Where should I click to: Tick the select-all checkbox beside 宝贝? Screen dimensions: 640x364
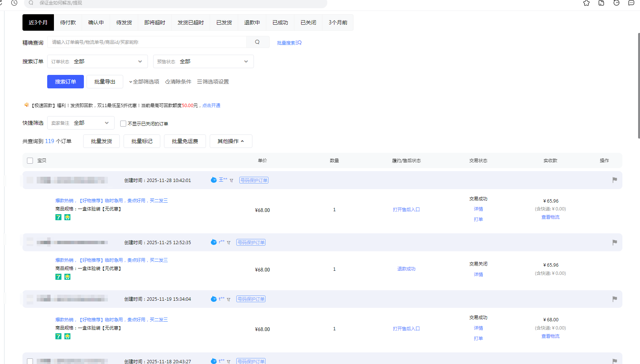[x=30, y=161]
